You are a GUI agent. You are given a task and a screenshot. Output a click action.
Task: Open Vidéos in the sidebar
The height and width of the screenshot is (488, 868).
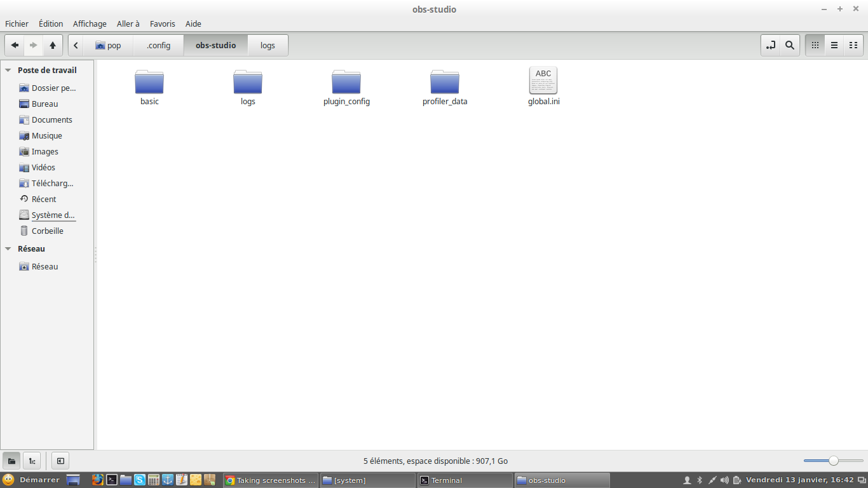(37, 168)
